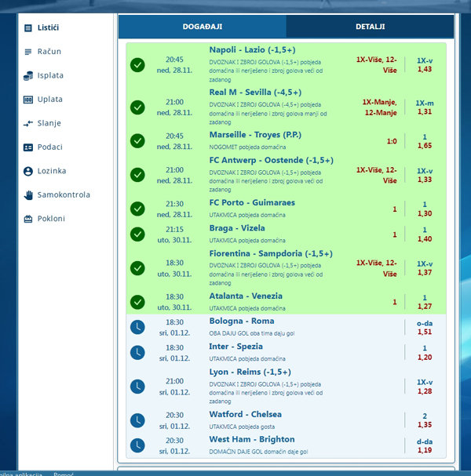Open the Lozinka user icon
The height and width of the screenshot is (476, 471).
28,171
